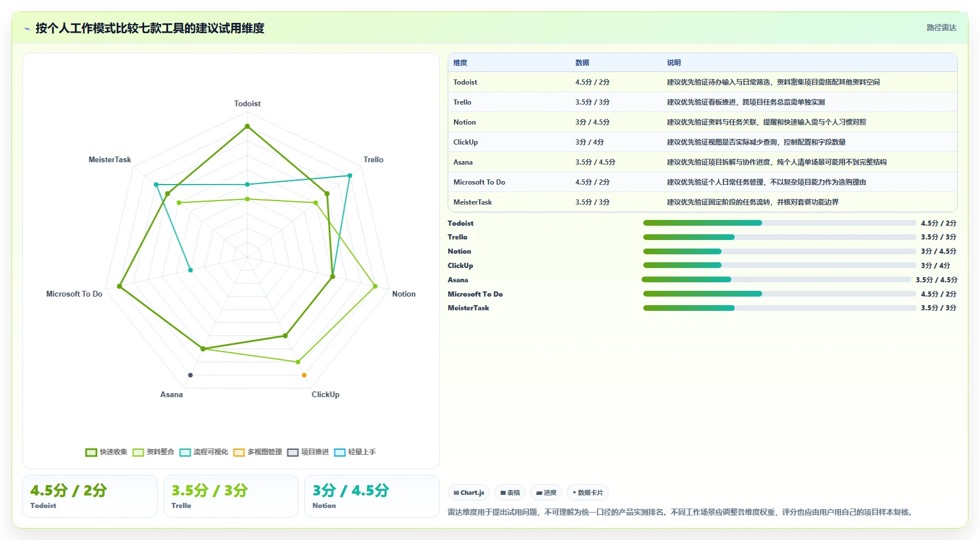This screenshot has width=980, height=540.
Task: Click the light green point near Notion label
Action: (375, 286)
